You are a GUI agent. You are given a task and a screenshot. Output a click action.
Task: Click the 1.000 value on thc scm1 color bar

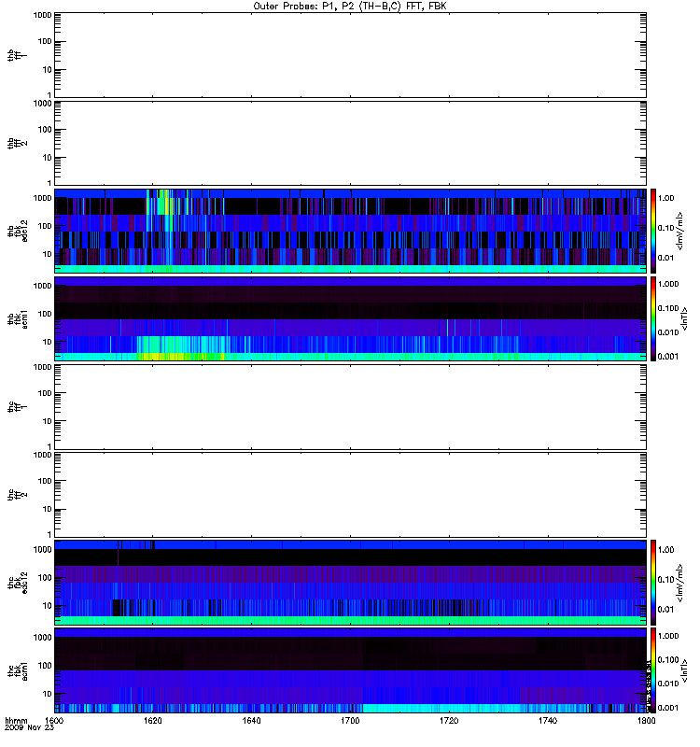(667, 636)
